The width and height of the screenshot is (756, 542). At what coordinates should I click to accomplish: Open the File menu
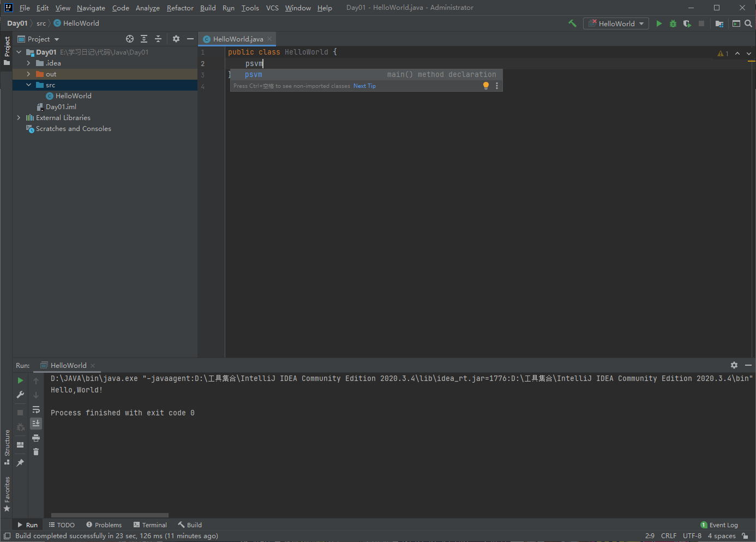25,8
